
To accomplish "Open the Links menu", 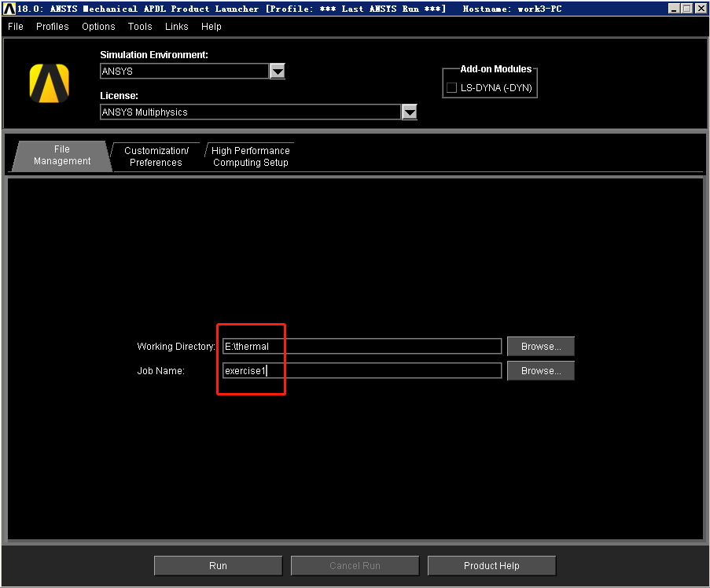I will pos(177,27).
